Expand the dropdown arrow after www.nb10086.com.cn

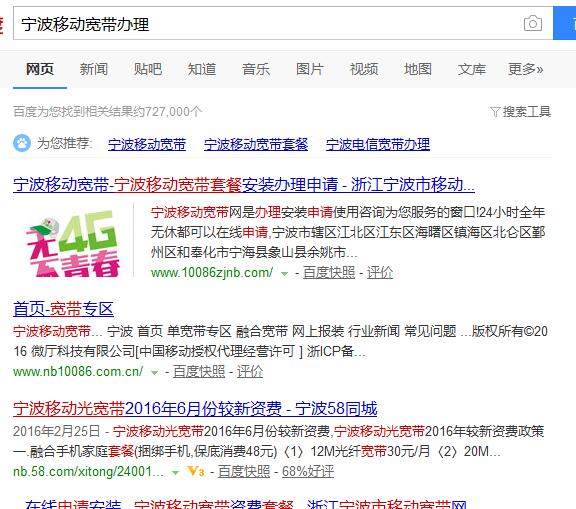tap(155, 372)
